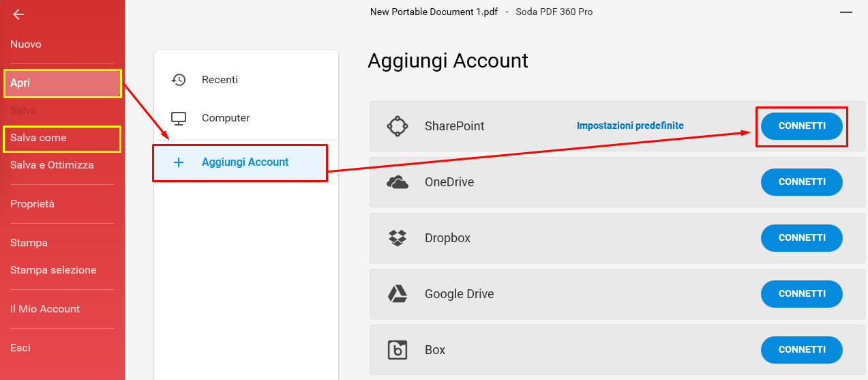Click Esci to exit
The image size is (868, 380).
point(20,348)
